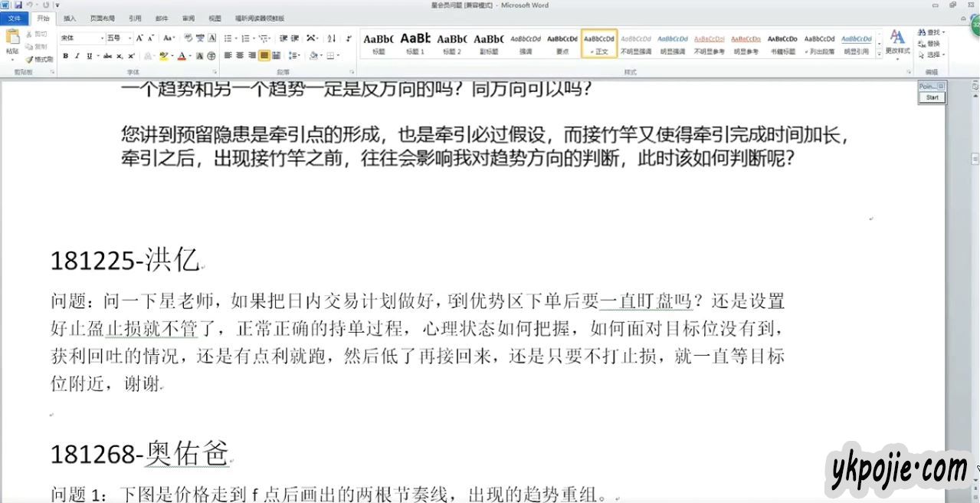Click the vertical scrollbar on the right

(975, 230)
